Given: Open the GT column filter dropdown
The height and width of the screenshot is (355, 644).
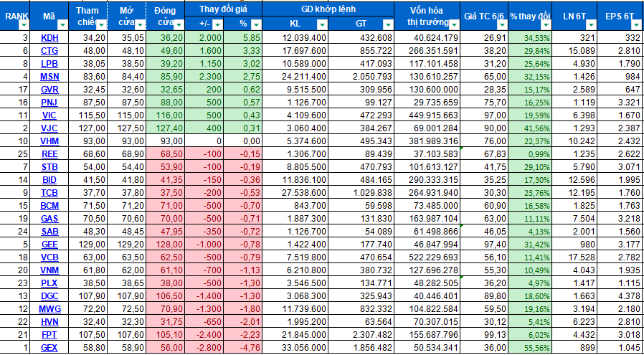Looking at the screenshot, I should 388,25.
